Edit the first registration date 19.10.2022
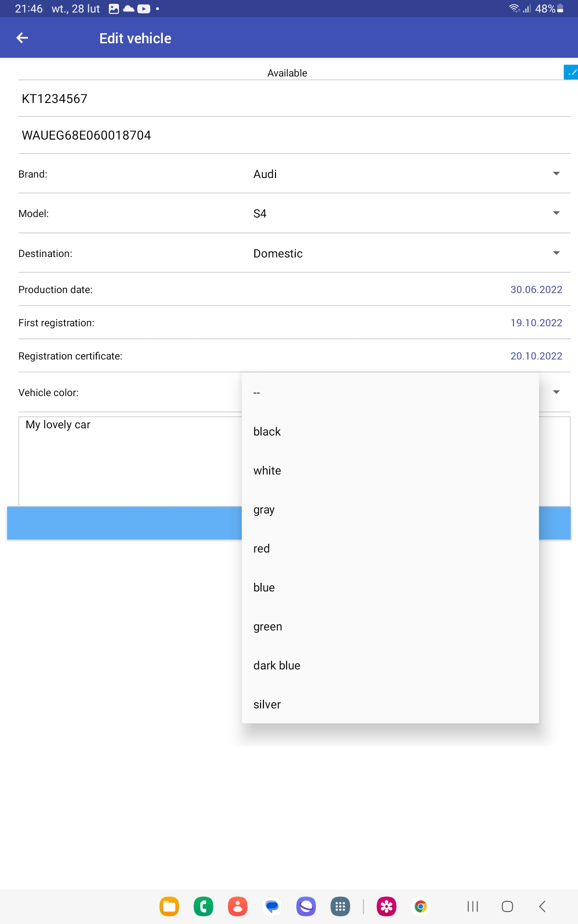Viewport: 578px width, 924px height. (536, 323)
